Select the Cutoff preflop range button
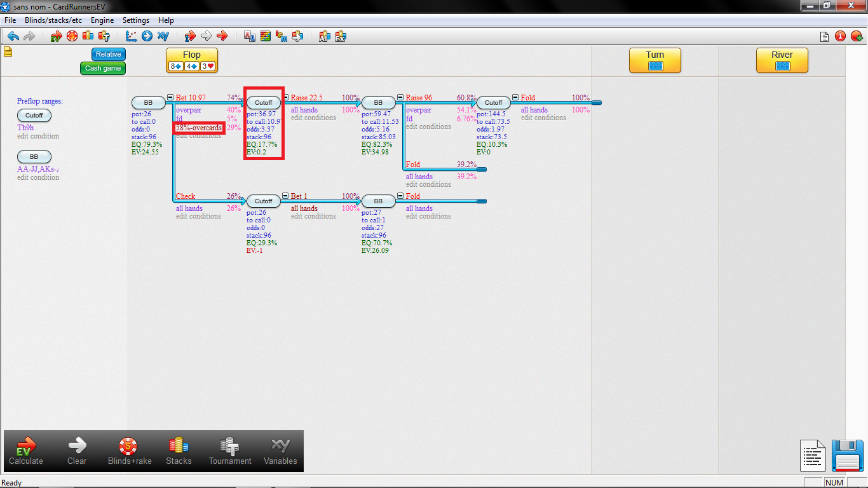 (34, 116)
